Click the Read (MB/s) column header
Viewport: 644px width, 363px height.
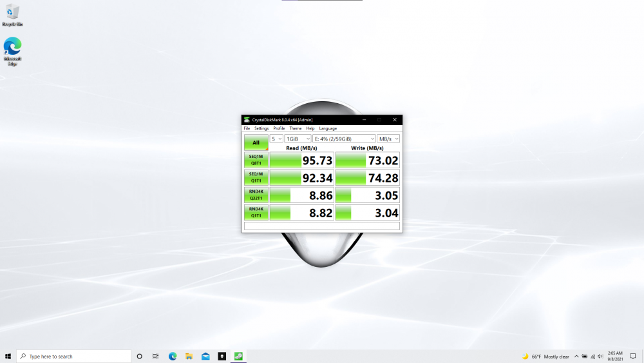[301, 148]
